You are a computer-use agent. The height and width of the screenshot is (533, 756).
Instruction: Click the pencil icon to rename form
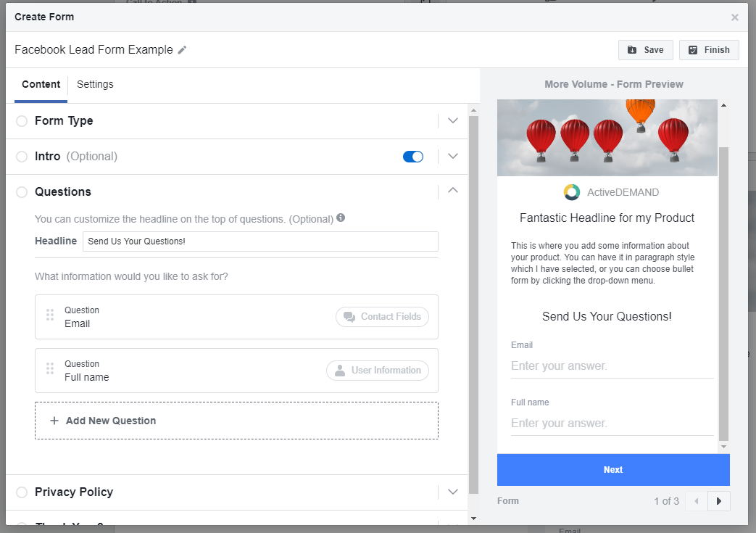[182, 50]
